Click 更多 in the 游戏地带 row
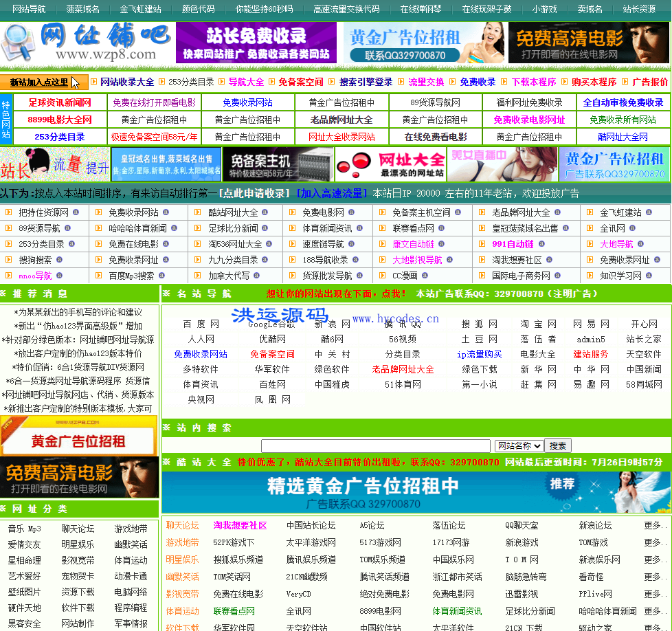 pos(656,542)
